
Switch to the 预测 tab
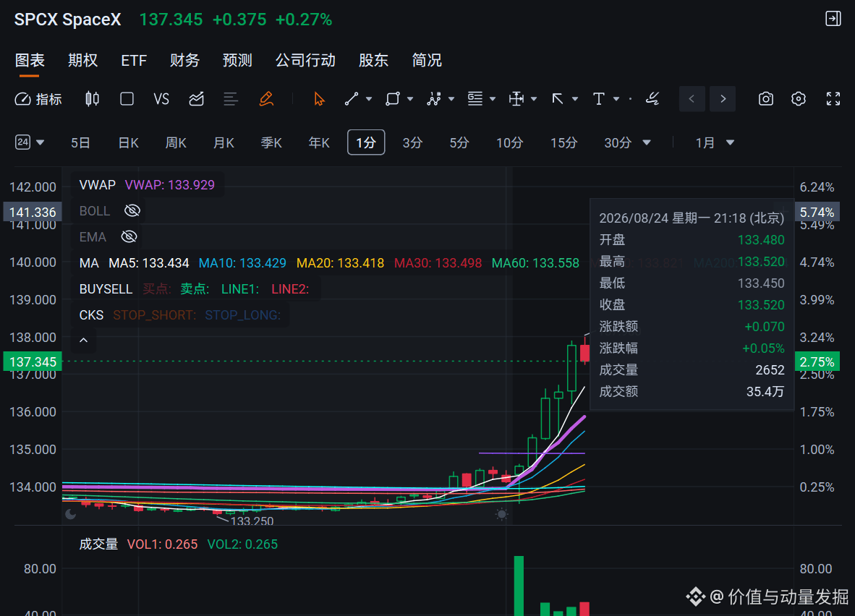[237, 60]
